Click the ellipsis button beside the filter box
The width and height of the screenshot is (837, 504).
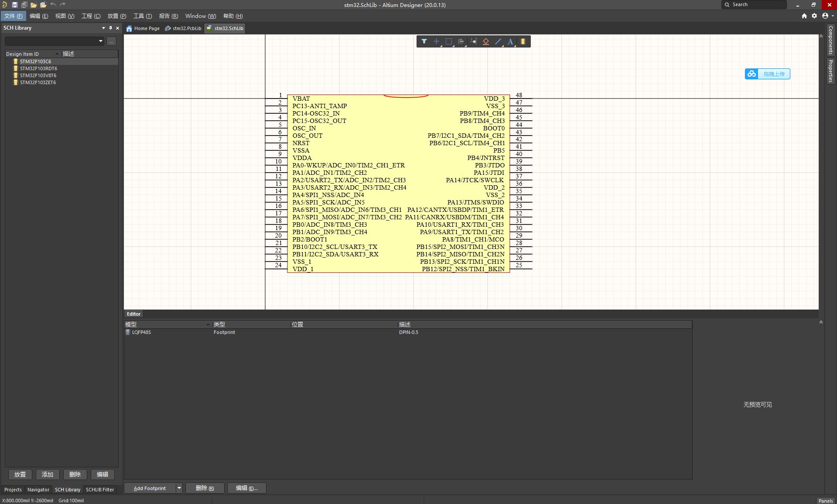(x=112, y=41)
